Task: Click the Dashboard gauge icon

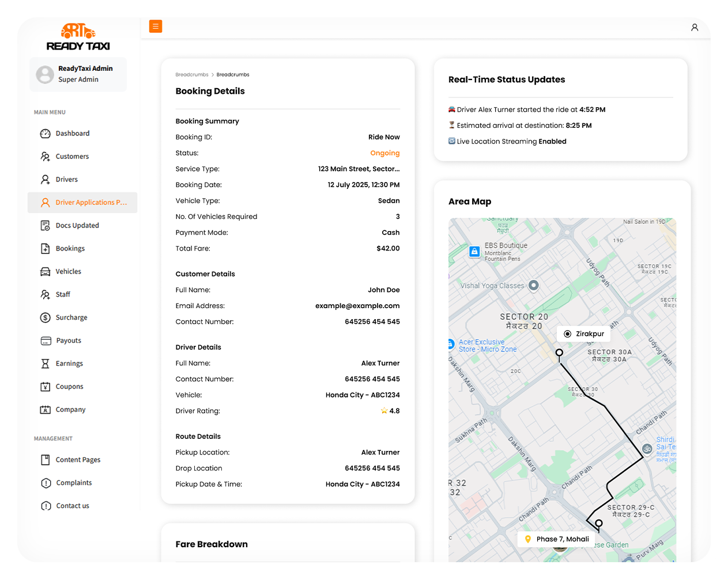Action: pos(46,134)
